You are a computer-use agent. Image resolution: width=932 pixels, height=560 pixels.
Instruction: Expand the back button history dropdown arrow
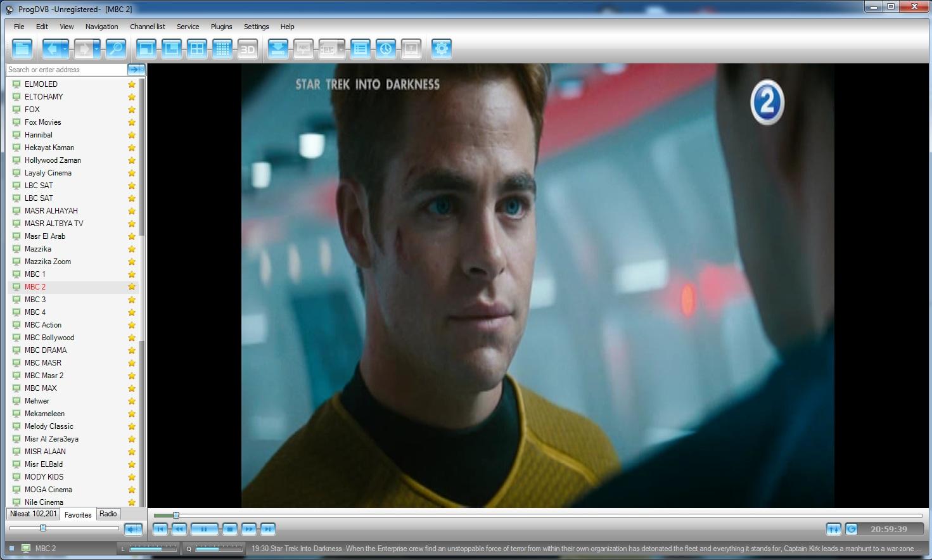65,49
